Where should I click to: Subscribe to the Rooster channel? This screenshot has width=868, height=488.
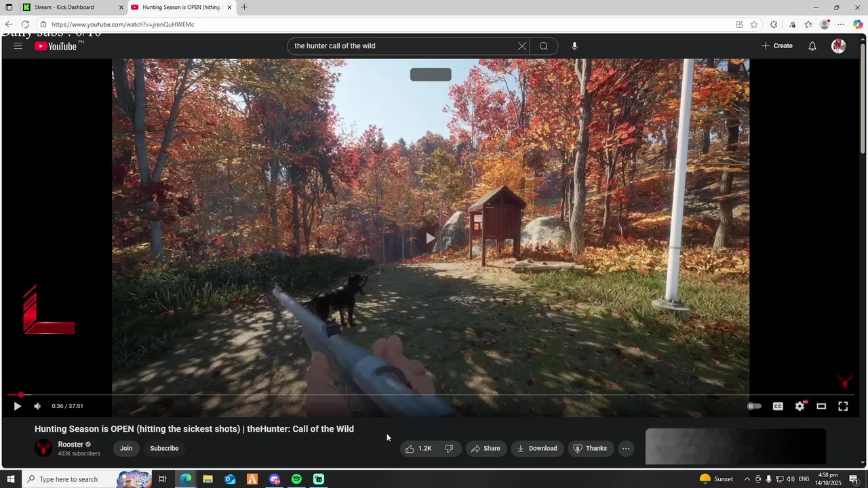(x=164, y=448)
